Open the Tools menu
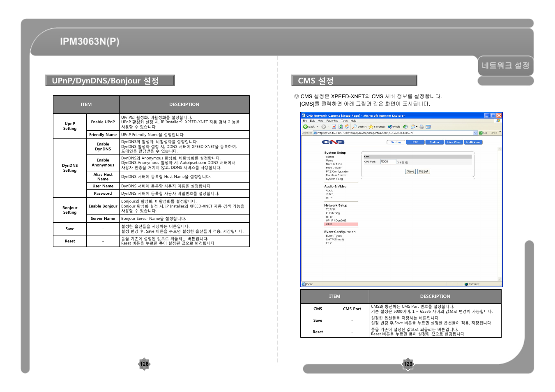The width and height of the screenshot is (555, 392). [344, 120]
